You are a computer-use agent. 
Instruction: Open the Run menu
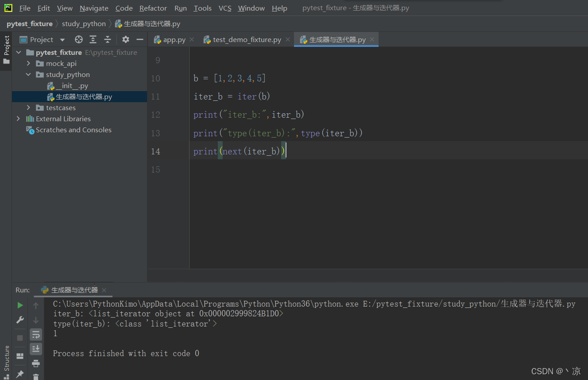pos(181,8)
